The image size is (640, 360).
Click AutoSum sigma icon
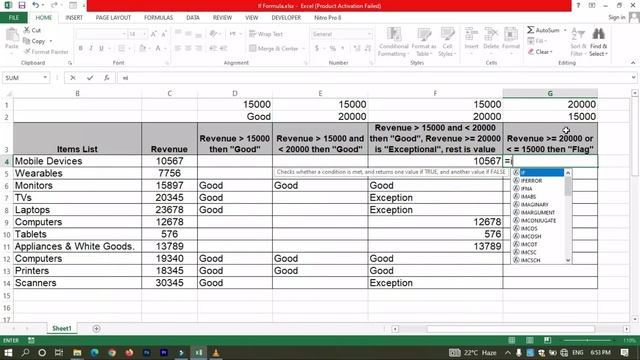[530, 30]
